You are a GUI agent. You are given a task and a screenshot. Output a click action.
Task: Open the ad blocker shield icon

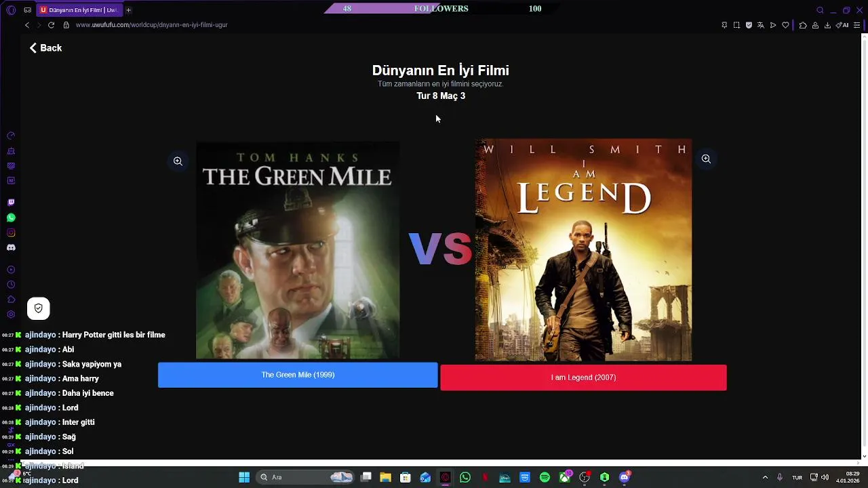[749, 25]
